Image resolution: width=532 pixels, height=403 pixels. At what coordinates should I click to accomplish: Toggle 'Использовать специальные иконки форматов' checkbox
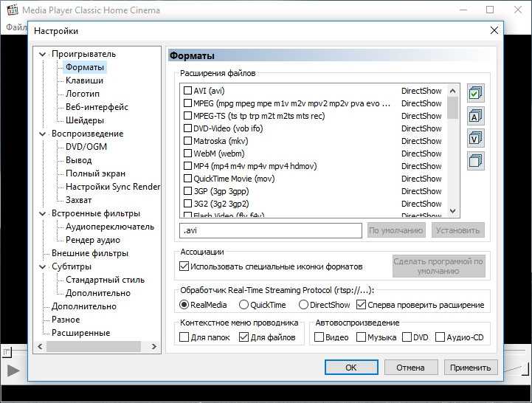[x=184, y=266]
